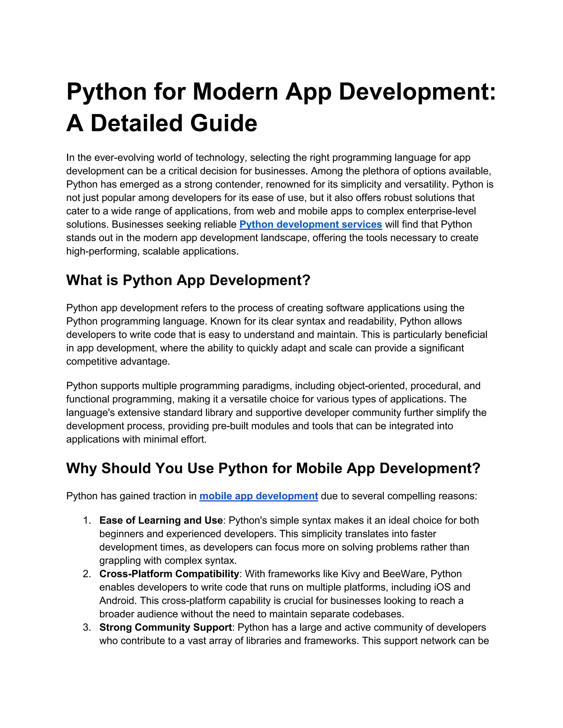This screenshot has height=728, width=563.
Task: Click the line starting 'broader audience without the need'
Action: click(252, 614)
